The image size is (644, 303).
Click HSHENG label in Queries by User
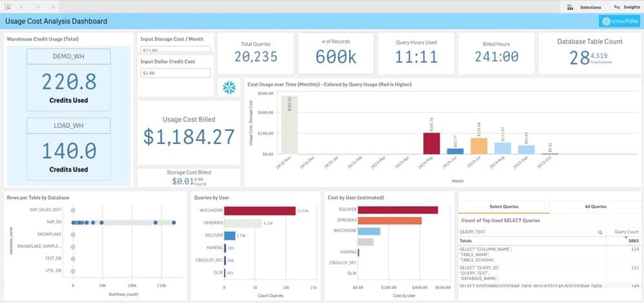click(x=216, y=247)
